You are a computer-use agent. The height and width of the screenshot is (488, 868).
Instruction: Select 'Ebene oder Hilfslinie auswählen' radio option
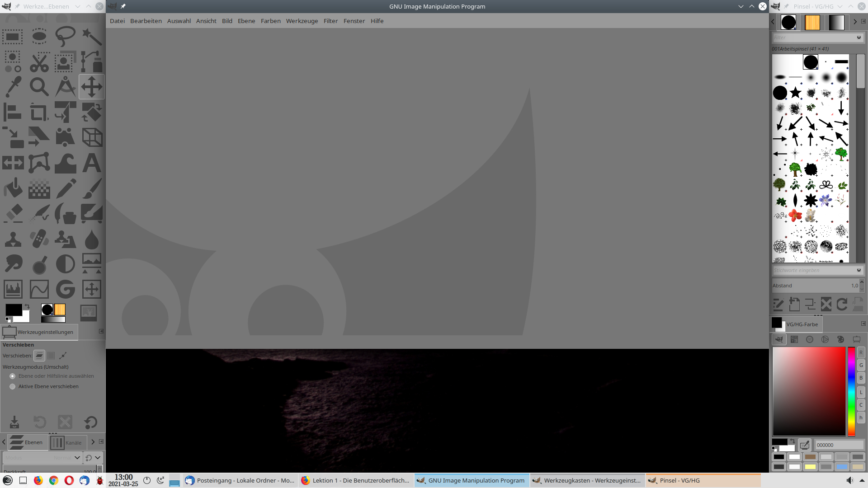coord(13,376)
